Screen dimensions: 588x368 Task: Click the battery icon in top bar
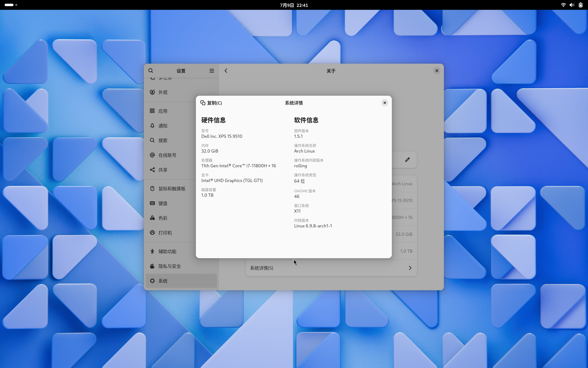581,5
